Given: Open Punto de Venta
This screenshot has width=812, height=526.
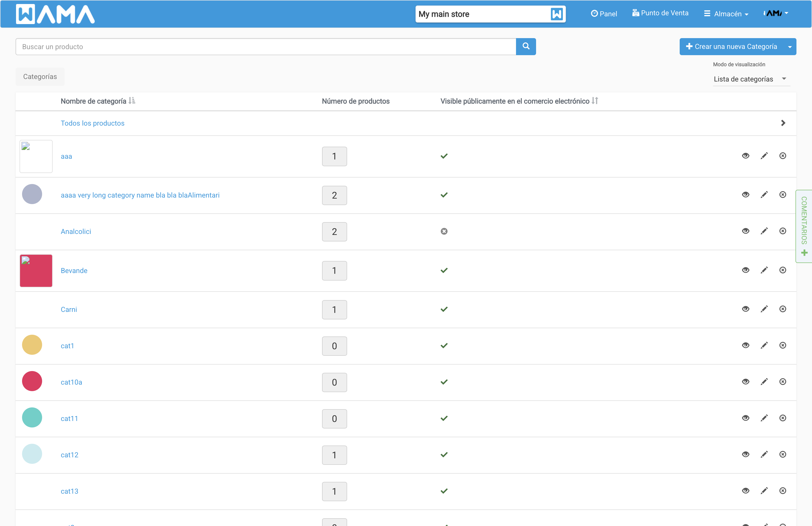Looking at the screenshot, I should tap(660, 13).
